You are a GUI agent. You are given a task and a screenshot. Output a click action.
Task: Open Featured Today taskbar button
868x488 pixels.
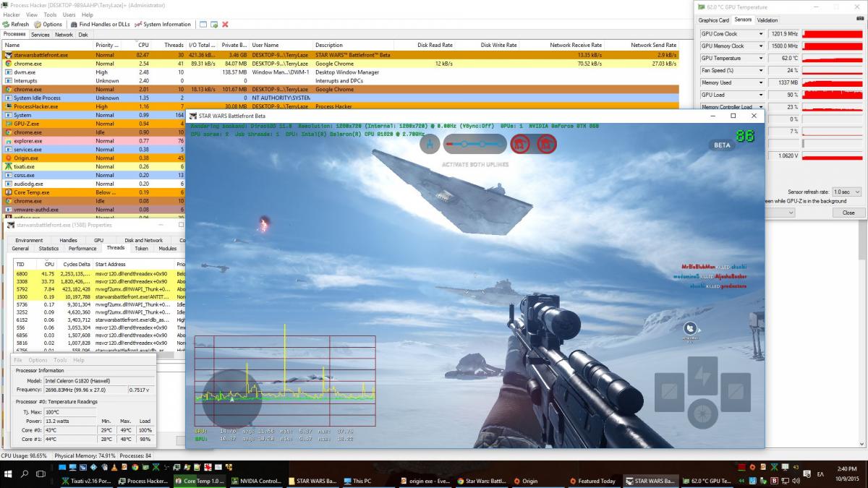tap(593, 481)
